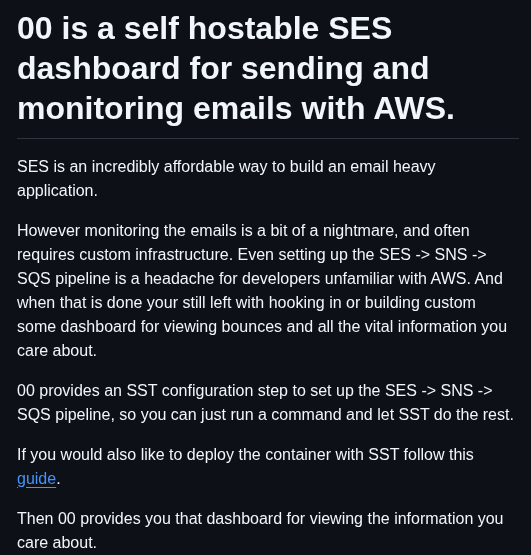
Task: Click the word 'headache' in the second paragraph
Action: [x=179, y=279]
